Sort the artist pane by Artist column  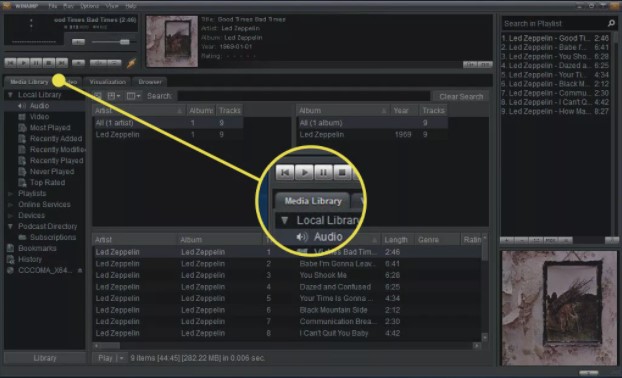click(139, 111)
